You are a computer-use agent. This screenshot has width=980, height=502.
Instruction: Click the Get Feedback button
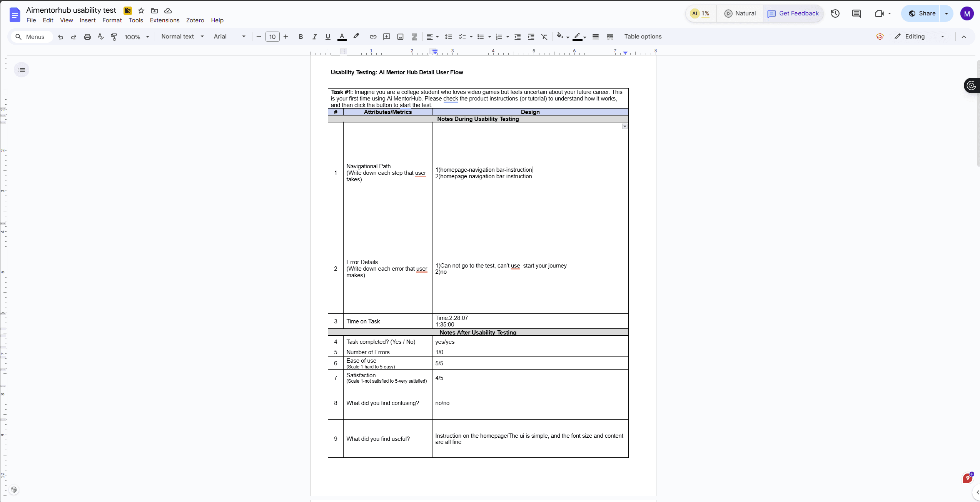coord(793,13)
